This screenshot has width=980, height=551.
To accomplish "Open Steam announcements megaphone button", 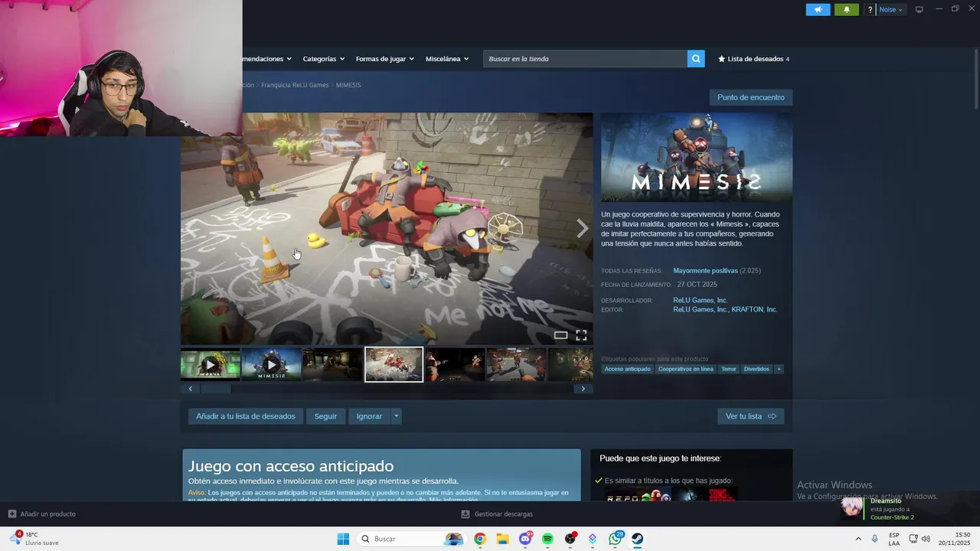I will [818, 10].
